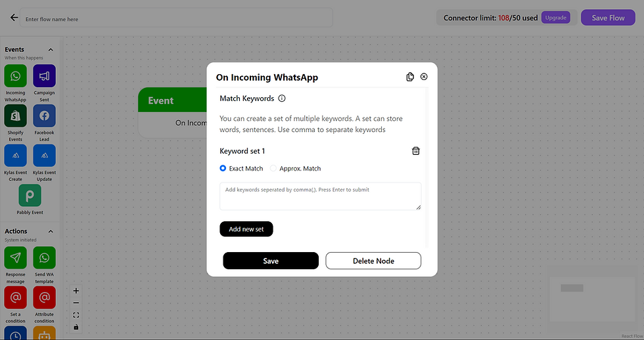Click the Upgrade button
The image size is (644, 340).
click(556, 18)
